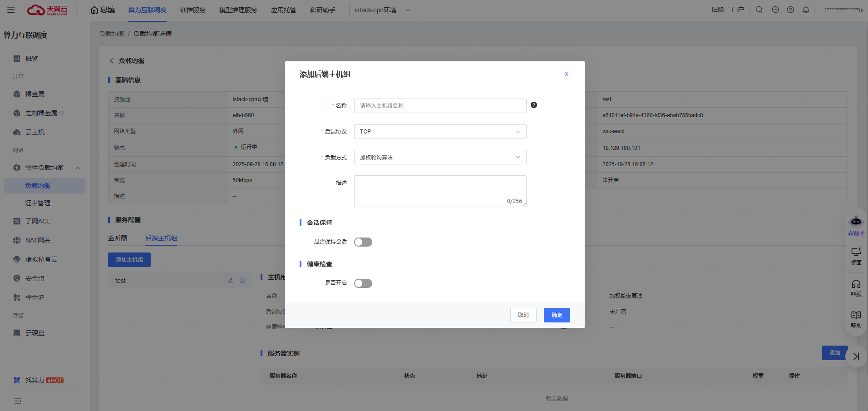This screenshot has height=411, width=868.
Task: Enable the session persistence toggle
Action: [363, 242]
